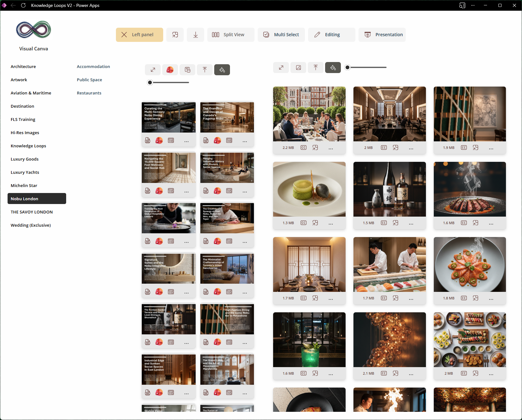Image resolution: width=522 pixels, height=420 pixels.
Task: Open more options under the 1.9 MB image
Action: click(x=491, y=149)
